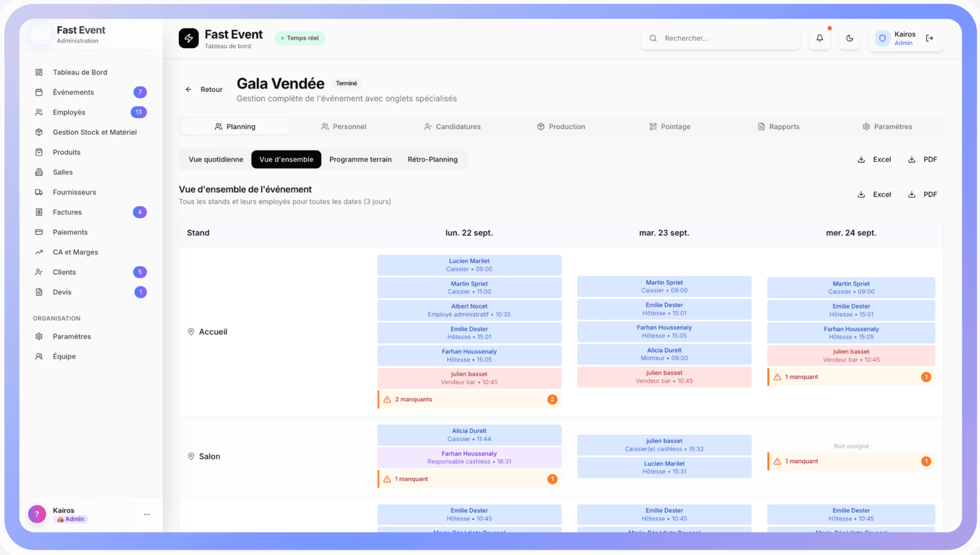Click the Rechercher search field
980x555 pixels.
[x=721, y=38]
